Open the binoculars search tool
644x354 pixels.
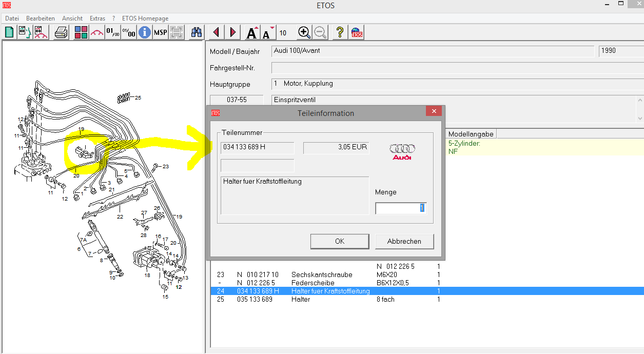197,32
